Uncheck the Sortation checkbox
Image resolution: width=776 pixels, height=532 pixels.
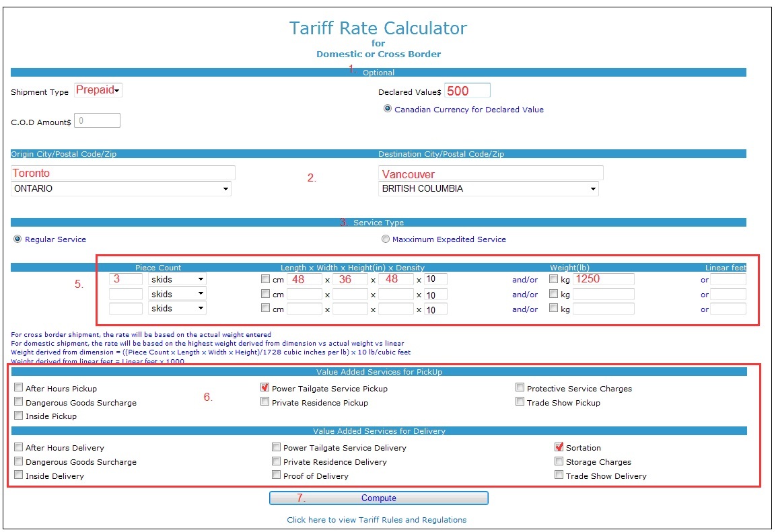tap(559, 447)
